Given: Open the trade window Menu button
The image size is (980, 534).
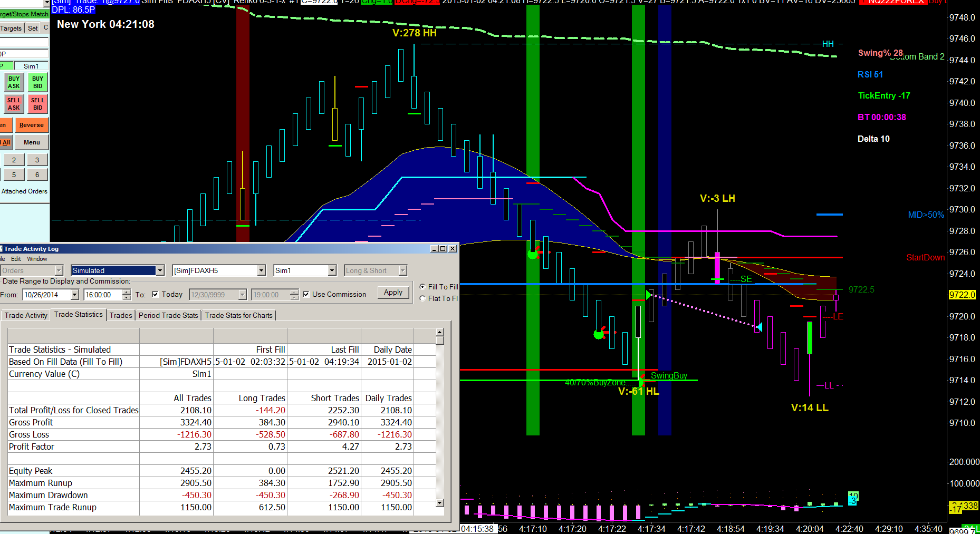Looking at the screenshot, I should (32, 142).
